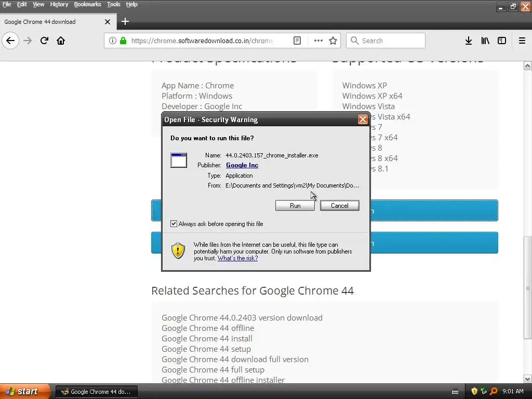Click scrollbar down arrow
The width and height of the screenshot is (532, 399).
click(x=528, y=379)
